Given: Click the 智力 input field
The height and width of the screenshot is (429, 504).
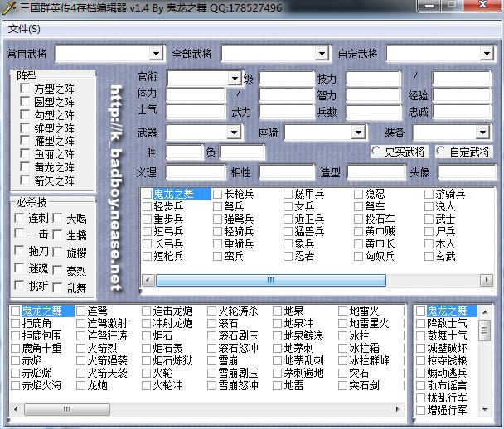Looking at the screenshot, I should (x=373, y=95).
